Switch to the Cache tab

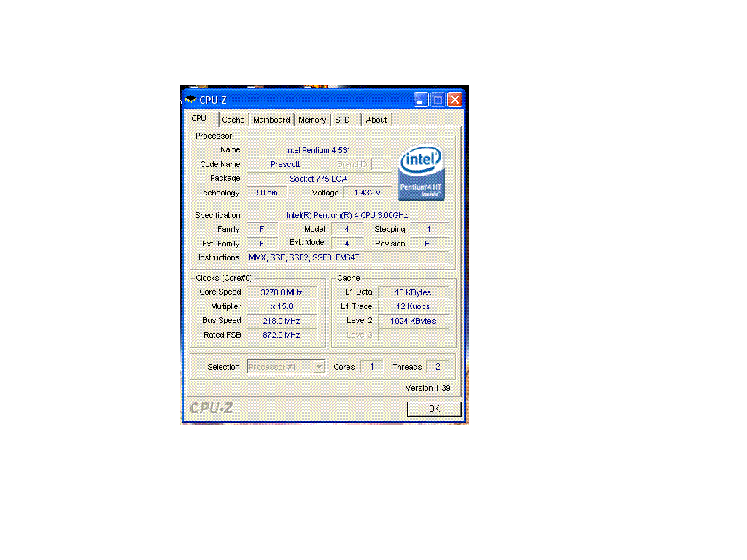[233, 120]
